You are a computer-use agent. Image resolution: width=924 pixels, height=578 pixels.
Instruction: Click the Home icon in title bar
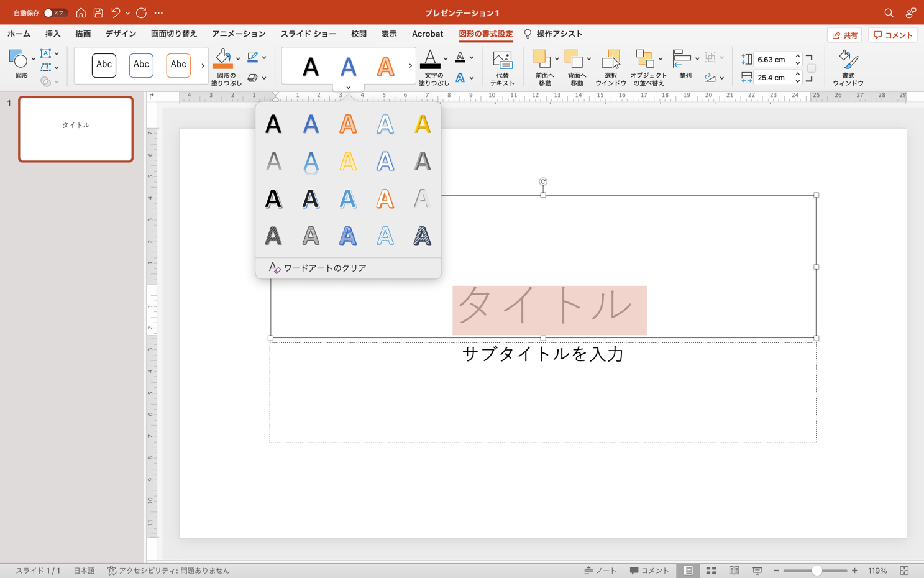point(81,12)
